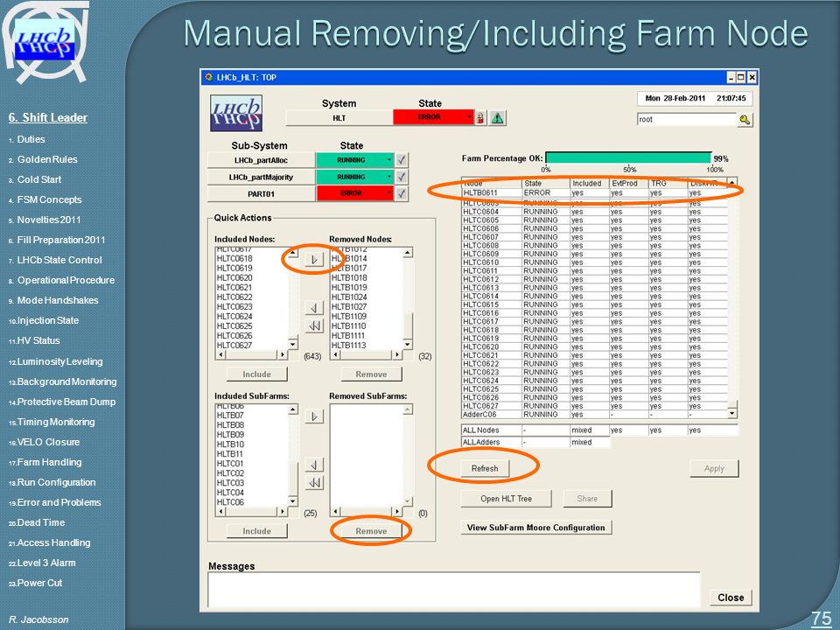Toggle the checkmark for LHCb_partAlloc
Screen dimensions: 840x630
coord(402,159)
